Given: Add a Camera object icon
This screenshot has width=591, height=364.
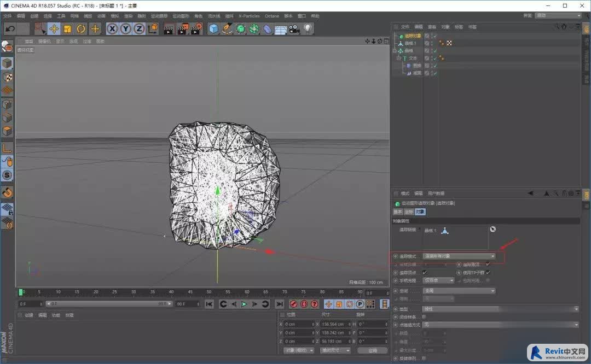Looking at the screenshot, I should click(294, 28).
